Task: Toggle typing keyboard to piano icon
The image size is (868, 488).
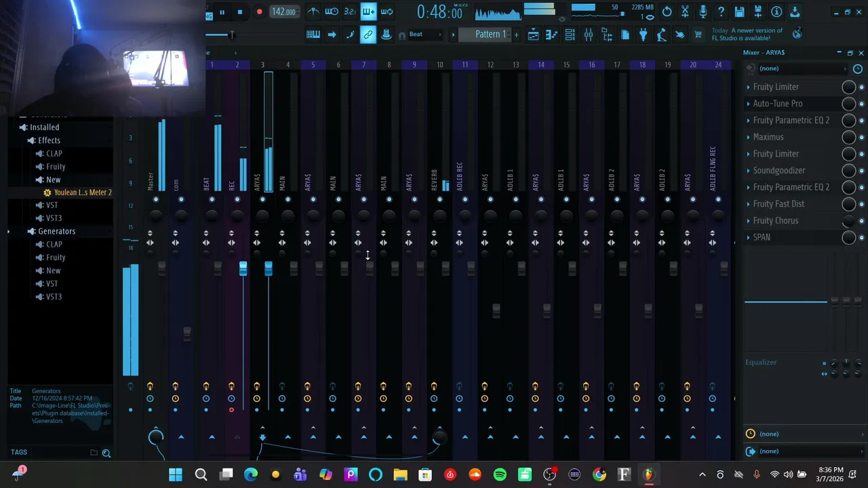Action: pos(313,35)
